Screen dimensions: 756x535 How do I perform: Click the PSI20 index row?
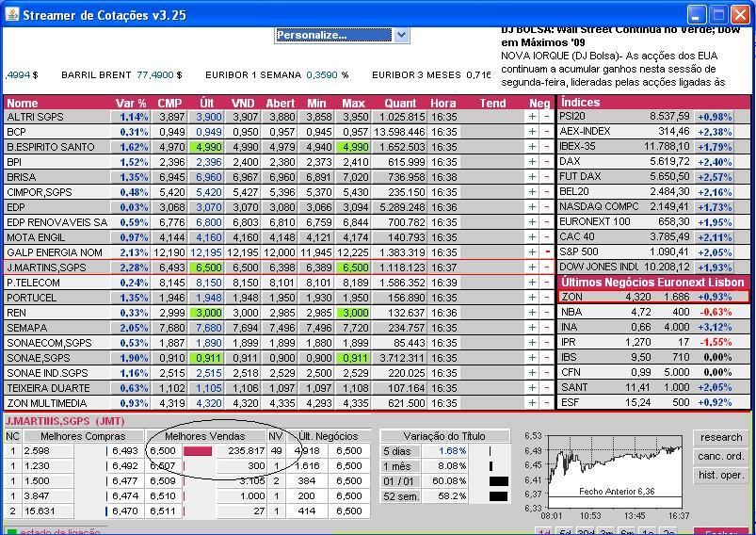tap(653, 116)
